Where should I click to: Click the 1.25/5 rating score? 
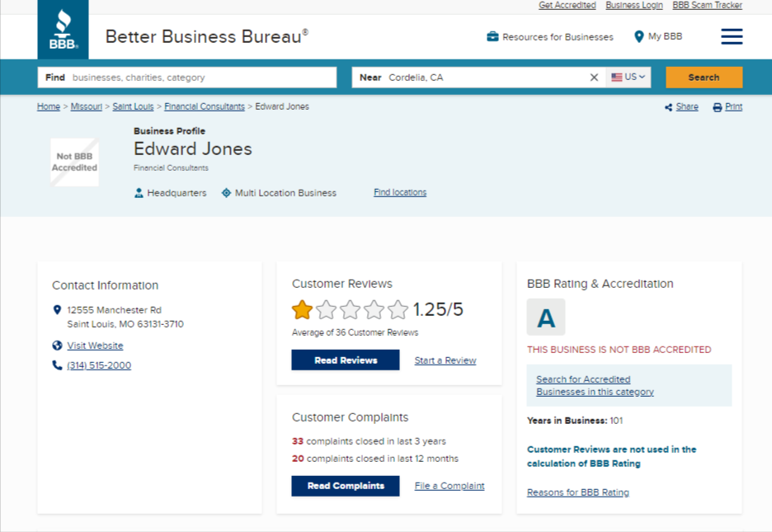click(438, 309)
